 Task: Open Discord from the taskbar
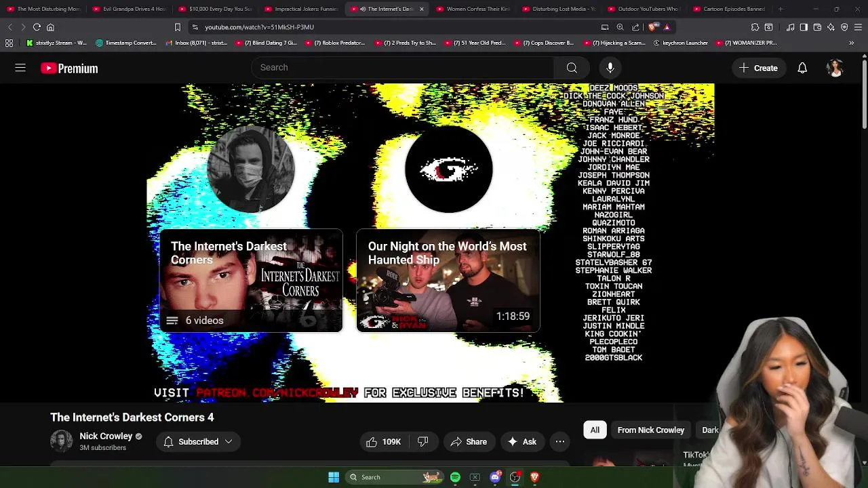(x=495, y=477)
